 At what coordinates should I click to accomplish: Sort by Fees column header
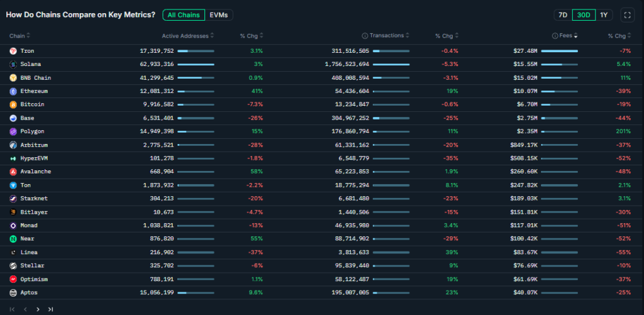tap(568, 36)
